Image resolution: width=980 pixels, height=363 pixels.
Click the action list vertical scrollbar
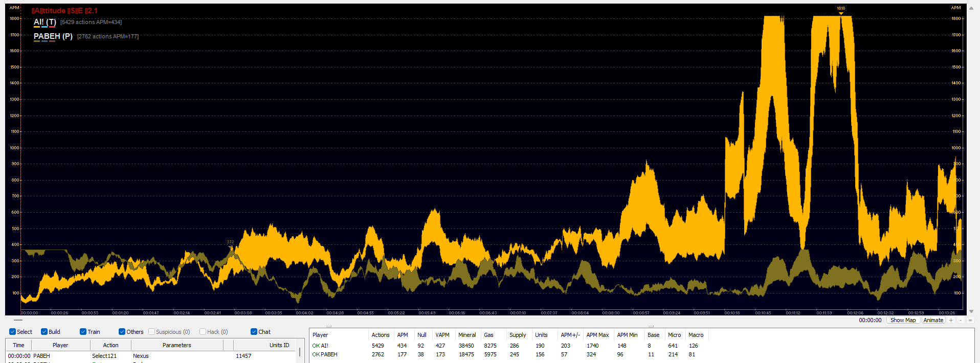point(300,352)
